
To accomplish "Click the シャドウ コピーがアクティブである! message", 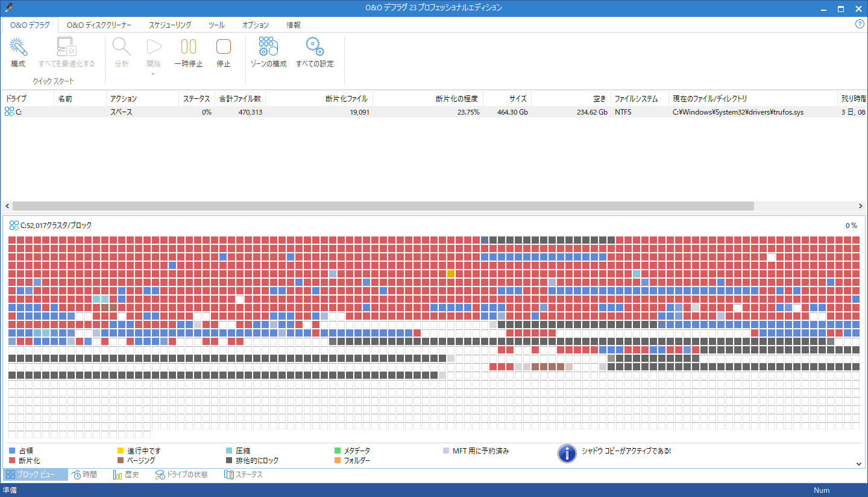I will coord(626,451).
